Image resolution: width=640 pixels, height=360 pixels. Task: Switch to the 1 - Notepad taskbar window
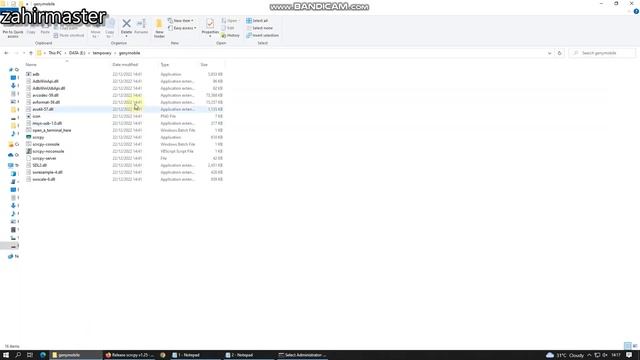pos(196,355)
